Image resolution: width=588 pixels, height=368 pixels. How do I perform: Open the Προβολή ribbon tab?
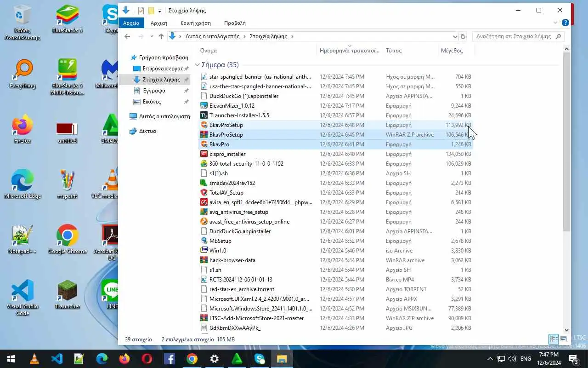click(235, 23)
